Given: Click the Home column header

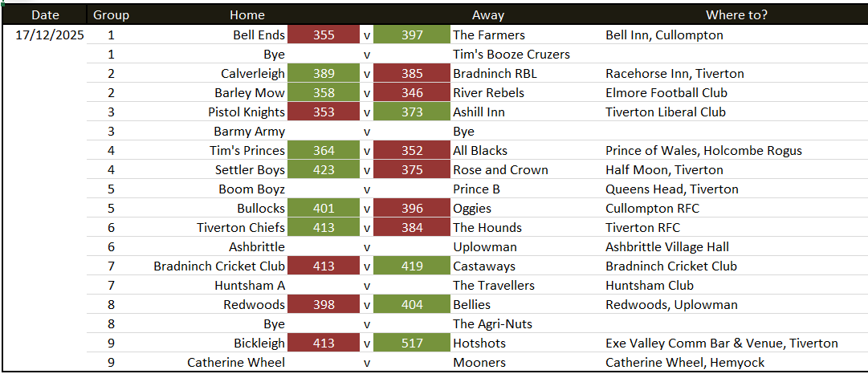Looking at the screenshot, I should click(x=247, y=15).
